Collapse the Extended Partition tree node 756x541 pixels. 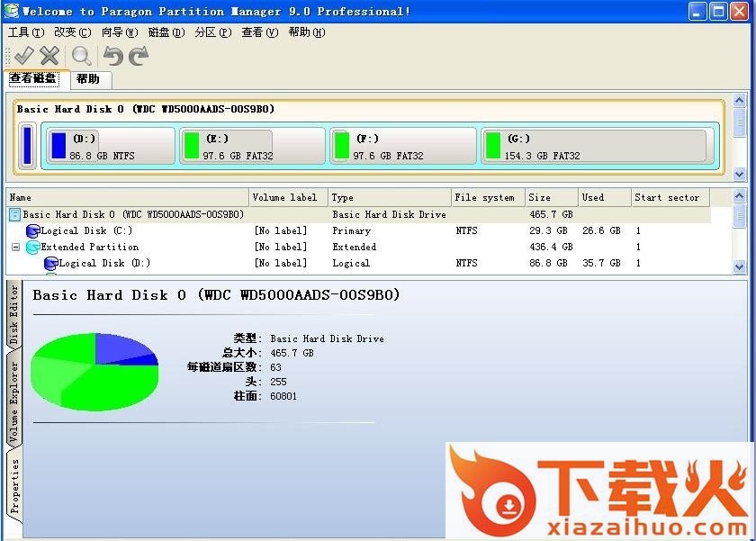[15, 248]
